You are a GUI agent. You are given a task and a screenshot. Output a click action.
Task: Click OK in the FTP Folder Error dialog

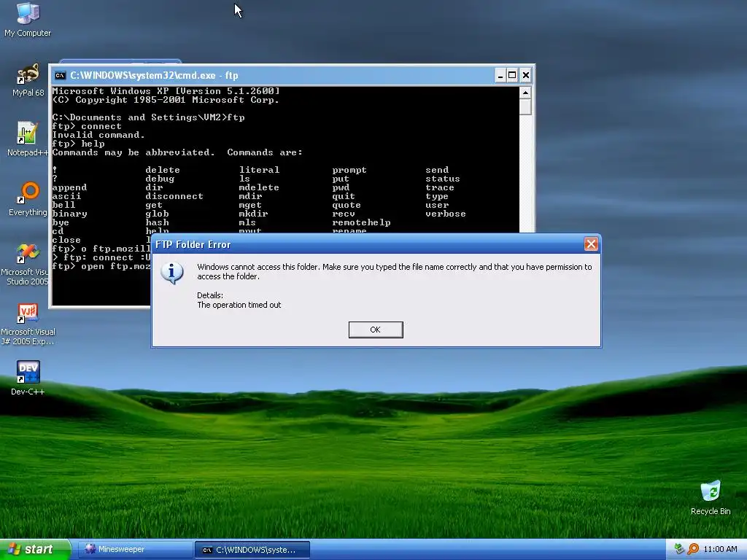pos(376,330)
